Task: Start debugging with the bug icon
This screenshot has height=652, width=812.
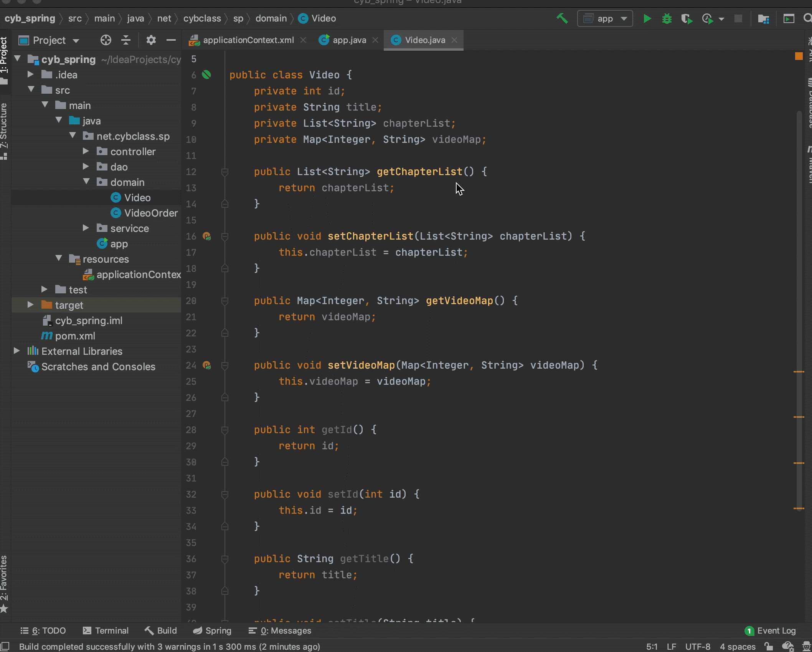Action: [x=667, y=18]
